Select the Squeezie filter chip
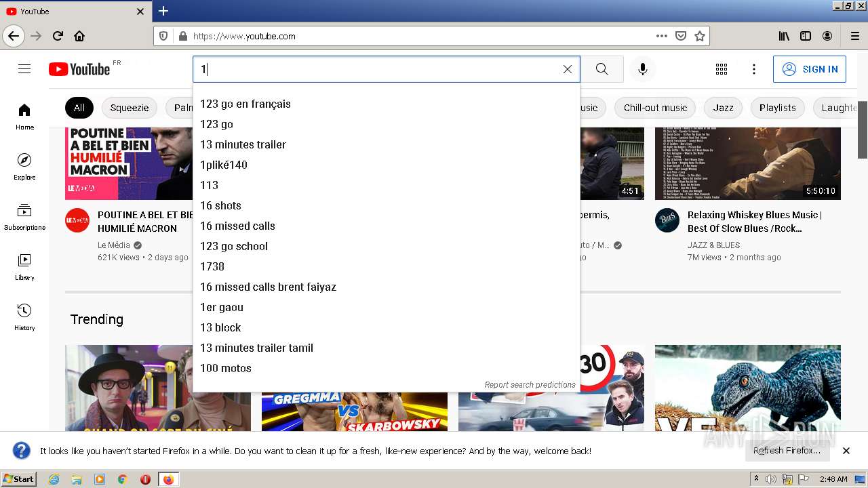The image size is (868, 488). pyautogui.click(x=130, y=108)
